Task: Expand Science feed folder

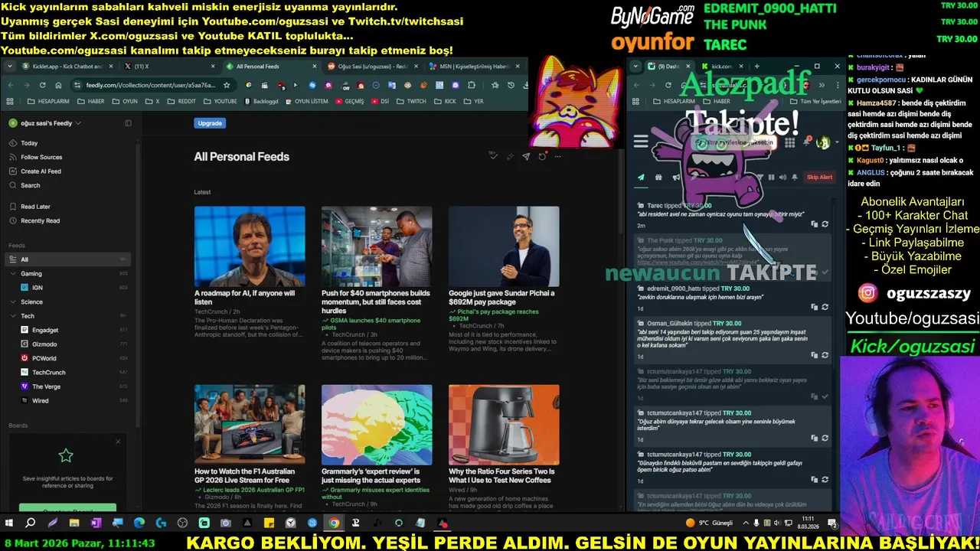Action: (13, 302)
